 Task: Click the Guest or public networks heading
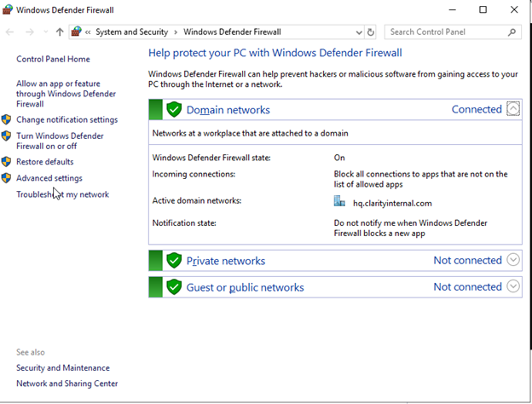tap(246, 287)
